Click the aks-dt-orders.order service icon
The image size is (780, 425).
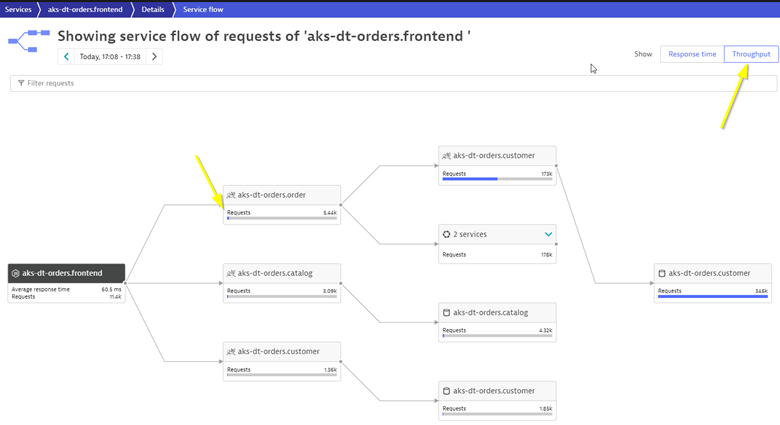231,195
